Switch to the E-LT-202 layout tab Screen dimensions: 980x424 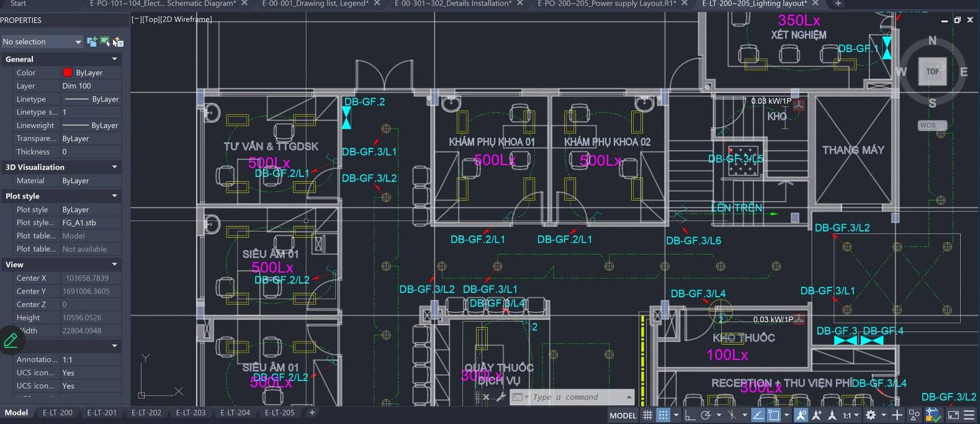point(146,413)
